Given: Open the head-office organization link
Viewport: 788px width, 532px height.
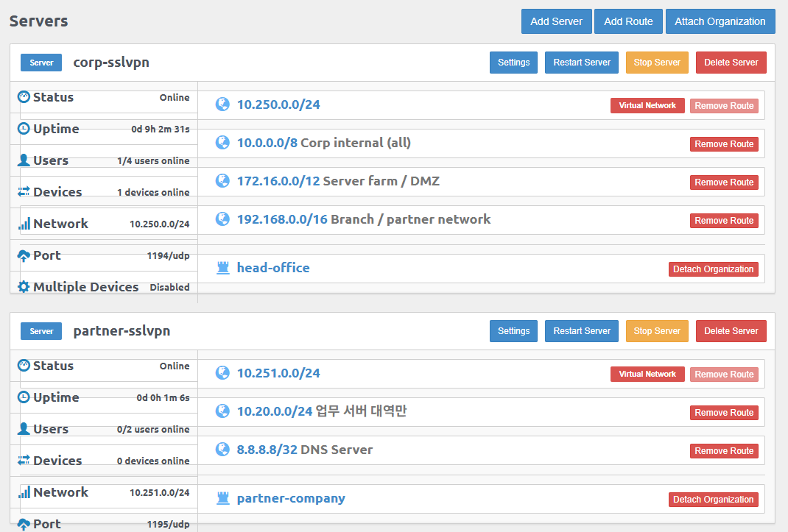Looking at the screenshot, I should 273,268.
